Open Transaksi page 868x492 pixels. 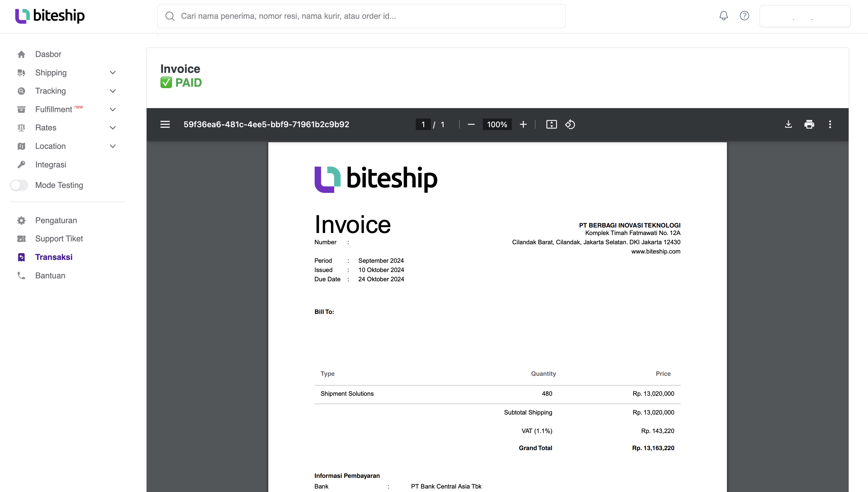[x=54, y=257]
